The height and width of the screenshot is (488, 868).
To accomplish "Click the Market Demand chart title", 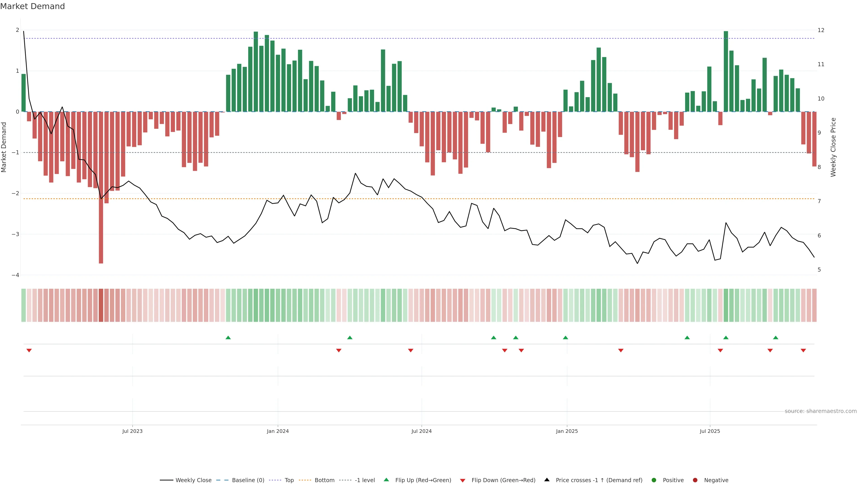I will (x=32, y=6).
